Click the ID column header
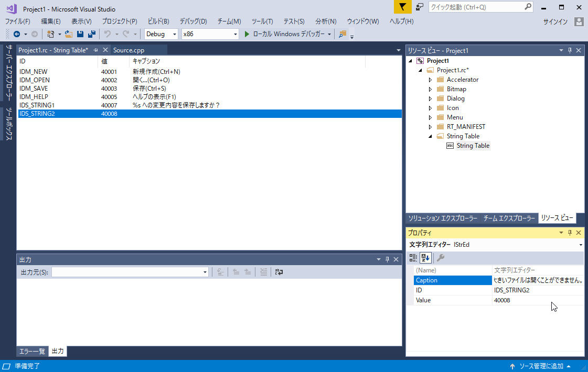This screenshot has height=372, width=588. [x=57, y=61]
